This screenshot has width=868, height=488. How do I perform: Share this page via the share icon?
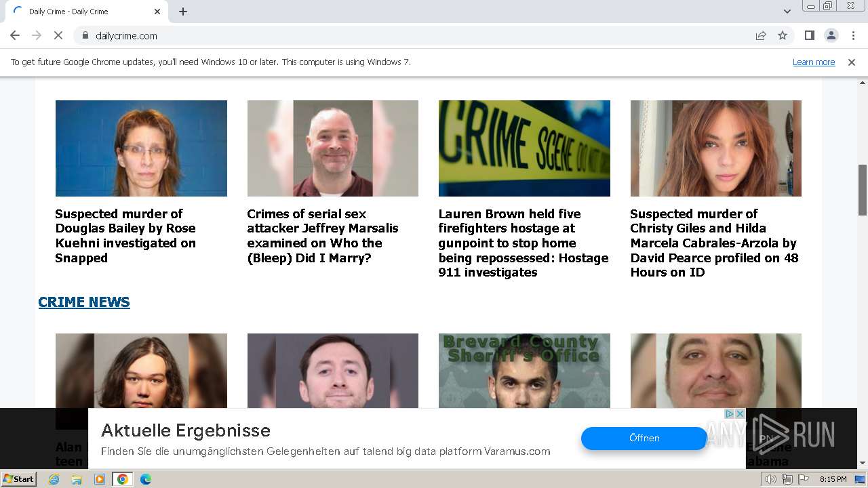click(761, 35)
